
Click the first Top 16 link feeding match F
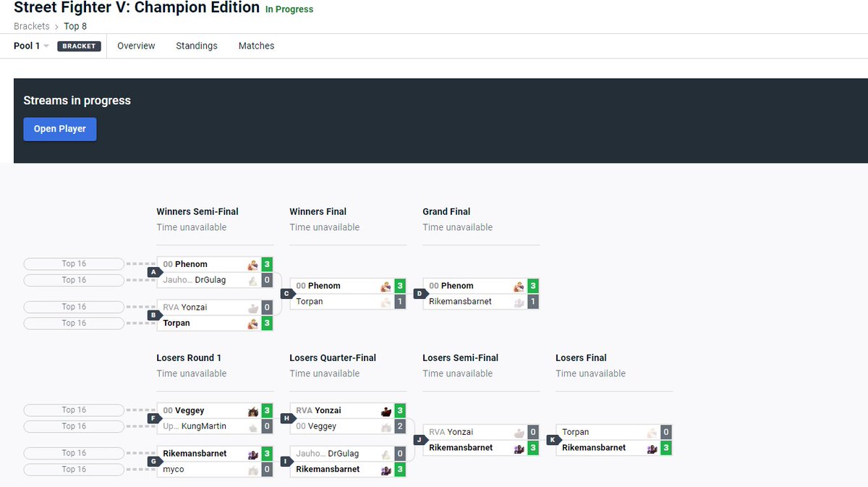[74, 410]
